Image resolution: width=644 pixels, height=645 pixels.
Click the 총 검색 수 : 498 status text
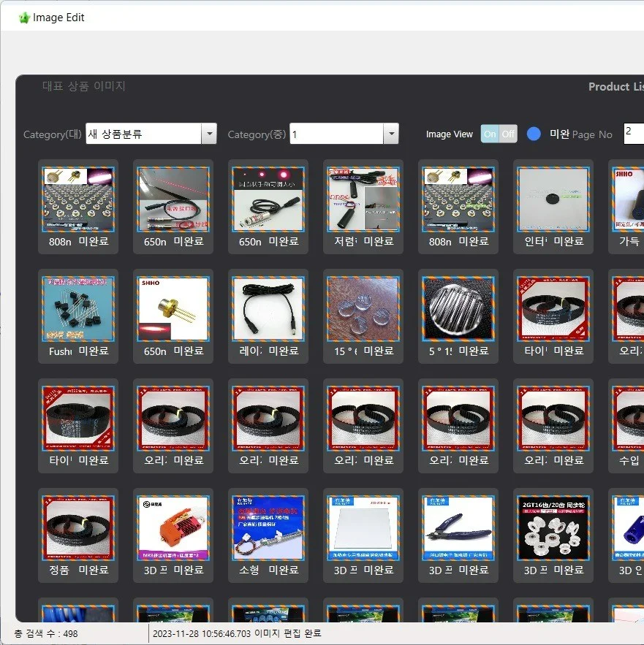(46, 633)
